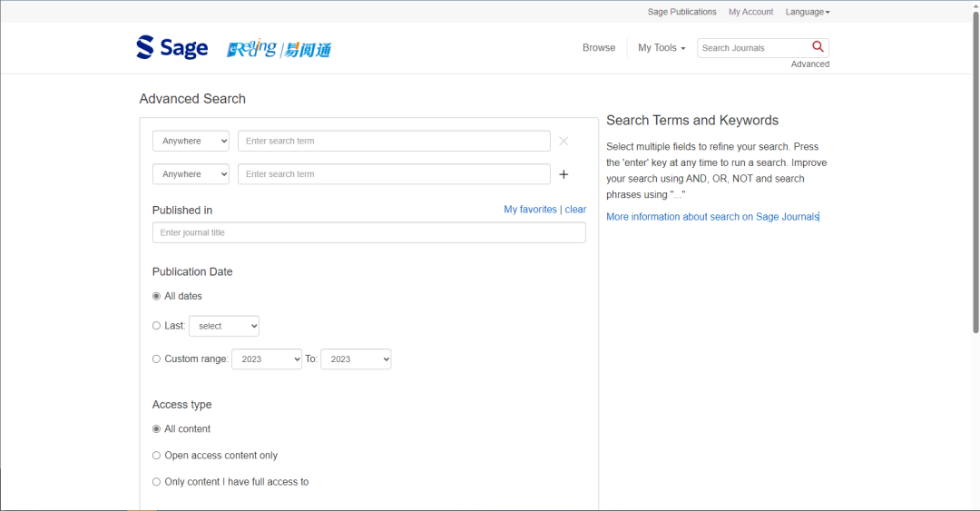Open the second Anywhere field dropdown
The image size is (980, 511).
tap(191, 174)
